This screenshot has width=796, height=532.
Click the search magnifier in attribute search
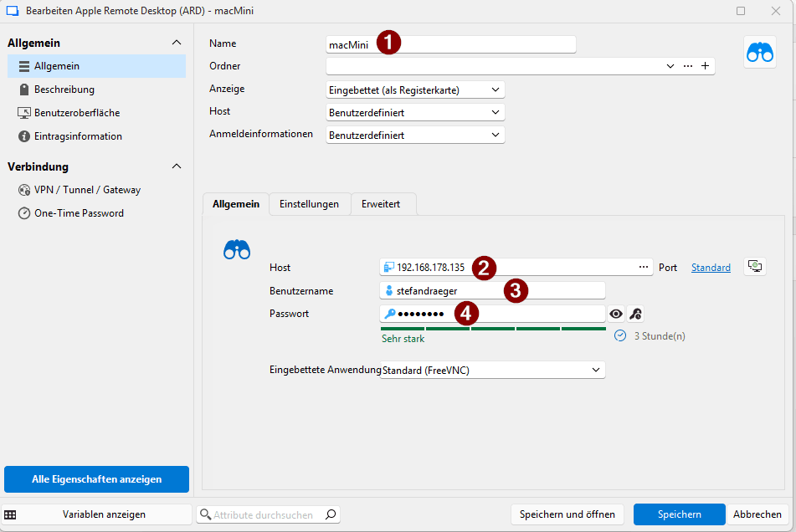(331, 514)
